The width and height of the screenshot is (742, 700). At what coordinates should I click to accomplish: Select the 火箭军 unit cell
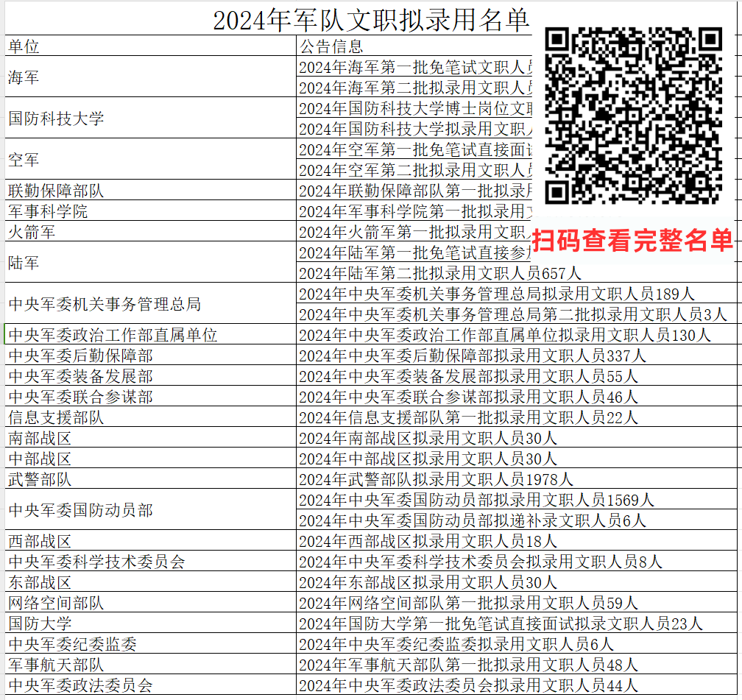(150, 232)
